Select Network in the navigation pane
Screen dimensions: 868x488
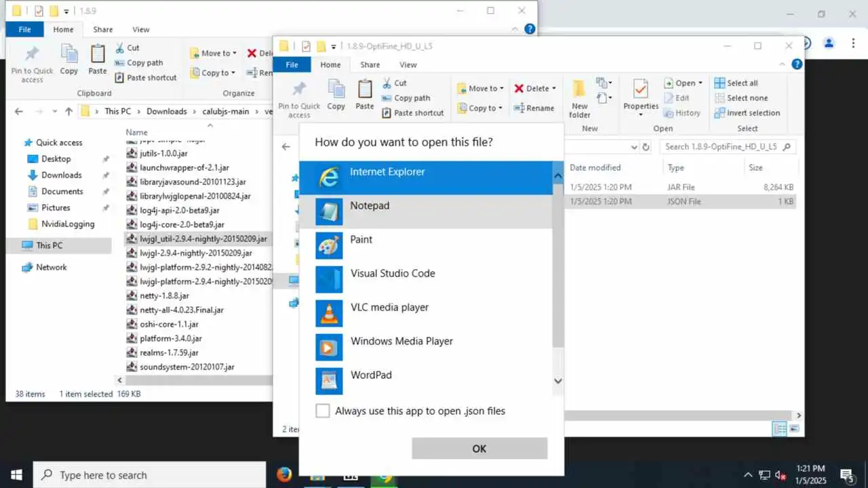pos(52,267)
